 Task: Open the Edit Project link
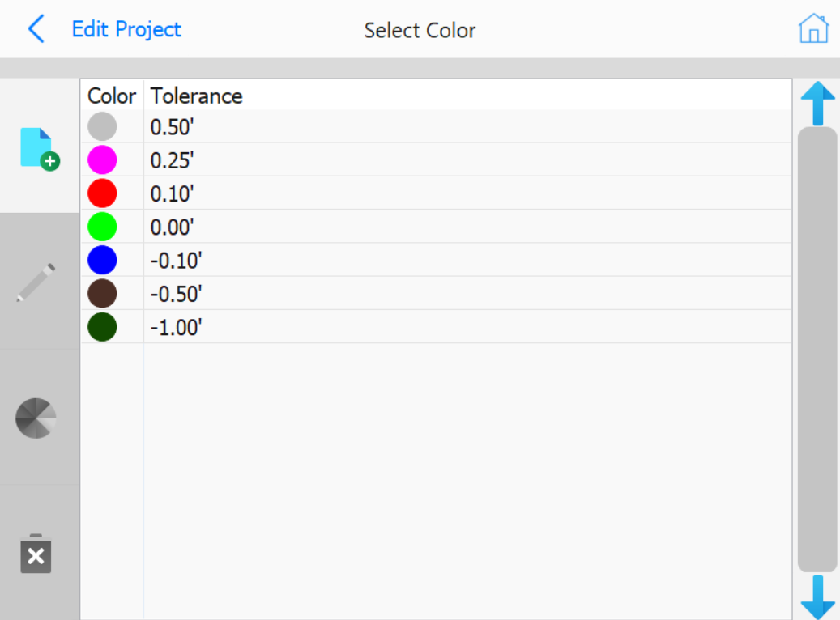pos(126,29)
